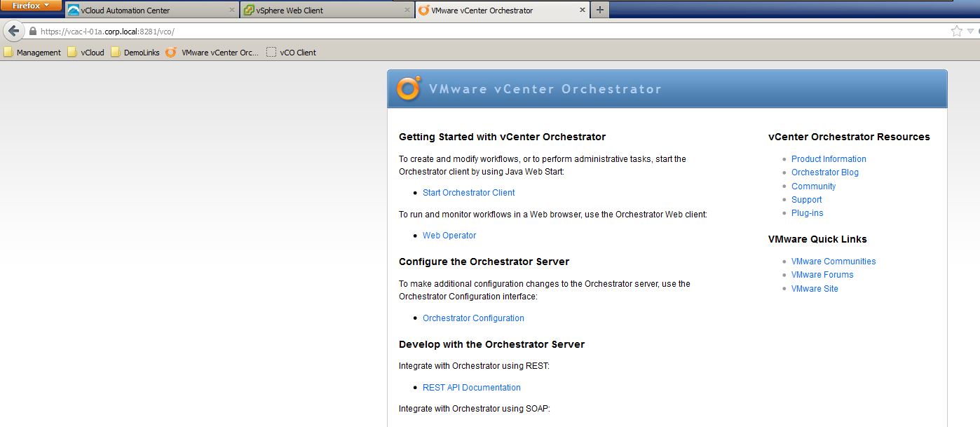Open the vCloud bookmarks folder
Screen dimensions: 980x427
click(86, 53)
